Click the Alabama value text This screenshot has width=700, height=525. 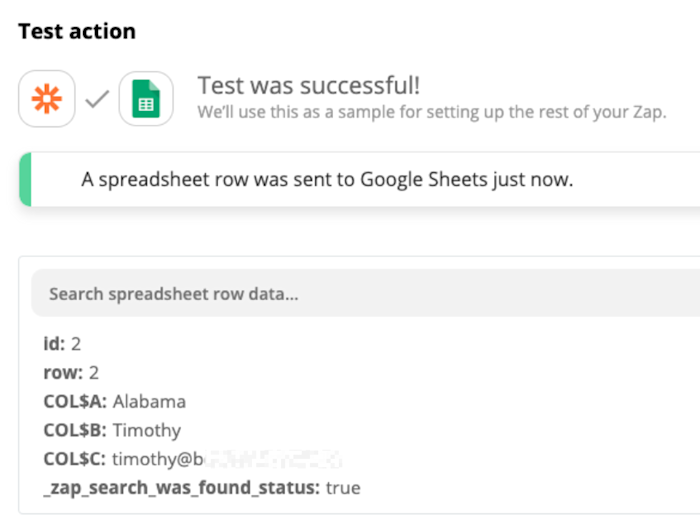pos(149,401)
